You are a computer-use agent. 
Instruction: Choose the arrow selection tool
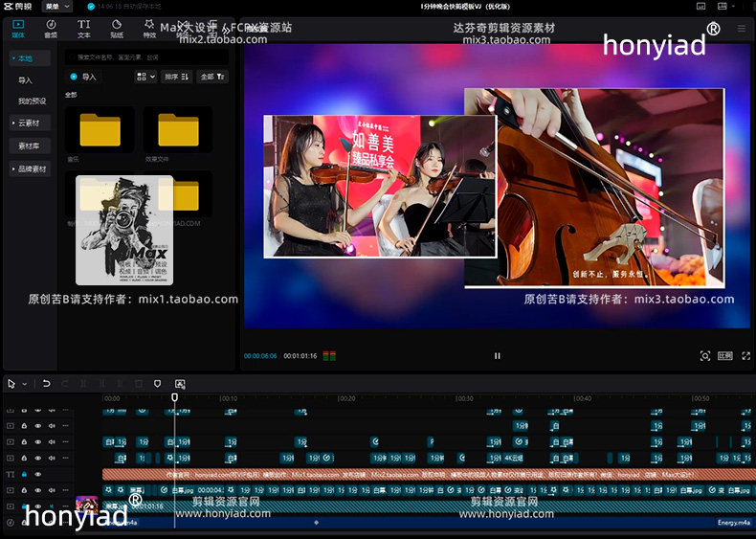pyautogui.click(x=11, y=384)
